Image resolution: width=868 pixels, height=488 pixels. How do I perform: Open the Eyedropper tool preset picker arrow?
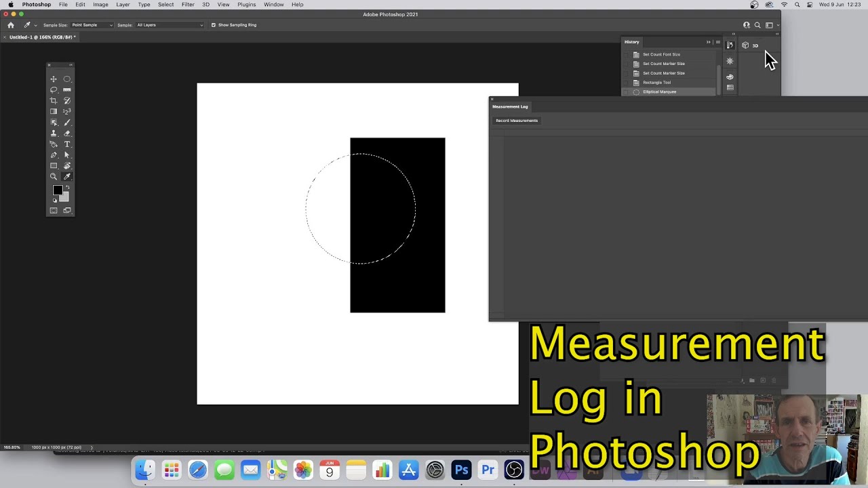coord(35,26)
